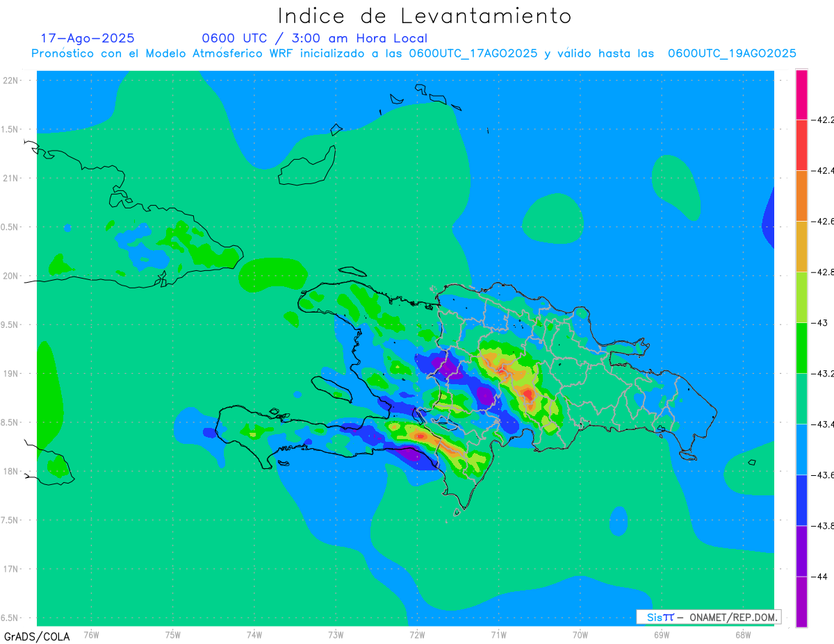Click the 74W longitude label

(254, 634)
